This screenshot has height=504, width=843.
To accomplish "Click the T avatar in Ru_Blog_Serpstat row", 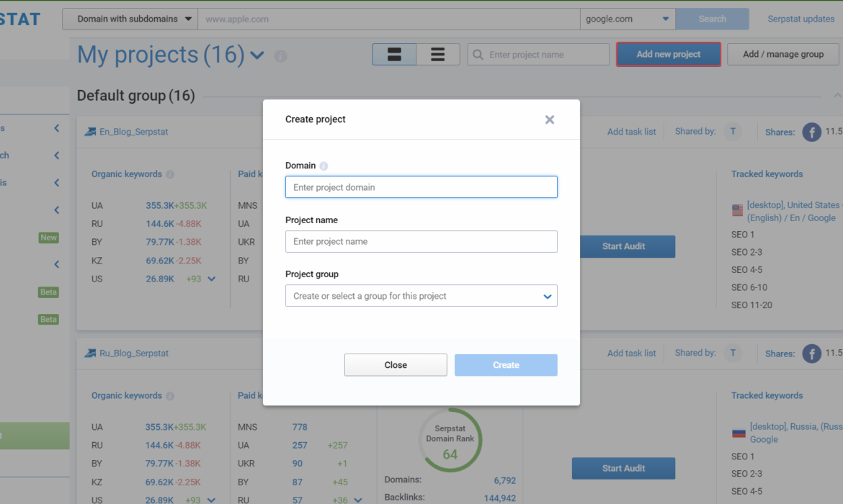I will click(732, 353).
